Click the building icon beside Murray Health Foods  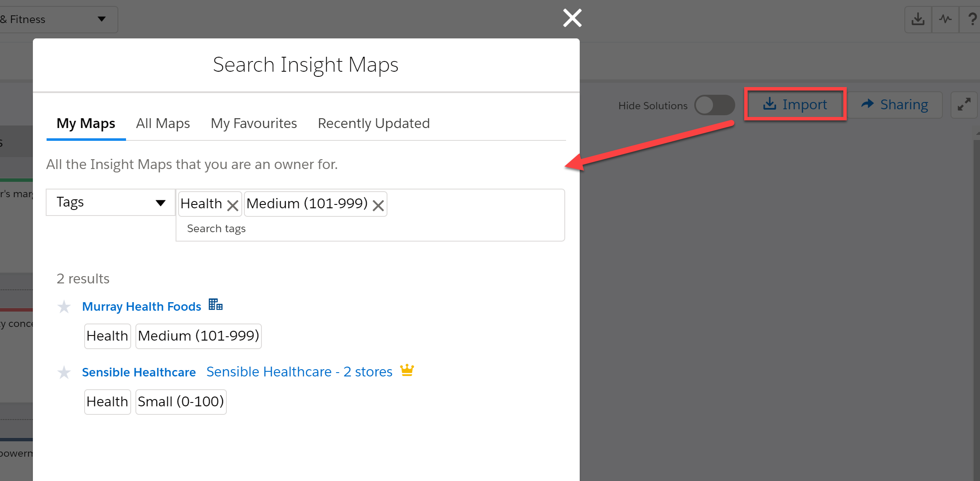(215, 305)
